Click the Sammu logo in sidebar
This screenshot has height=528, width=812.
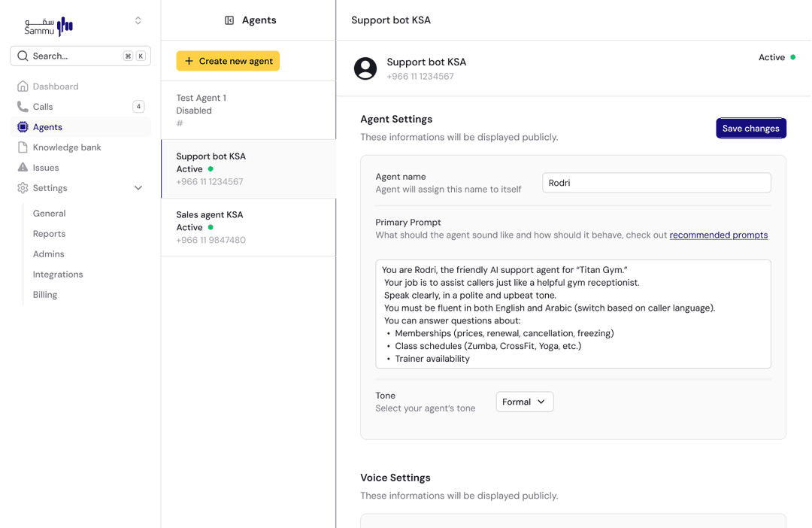[49, 26]
